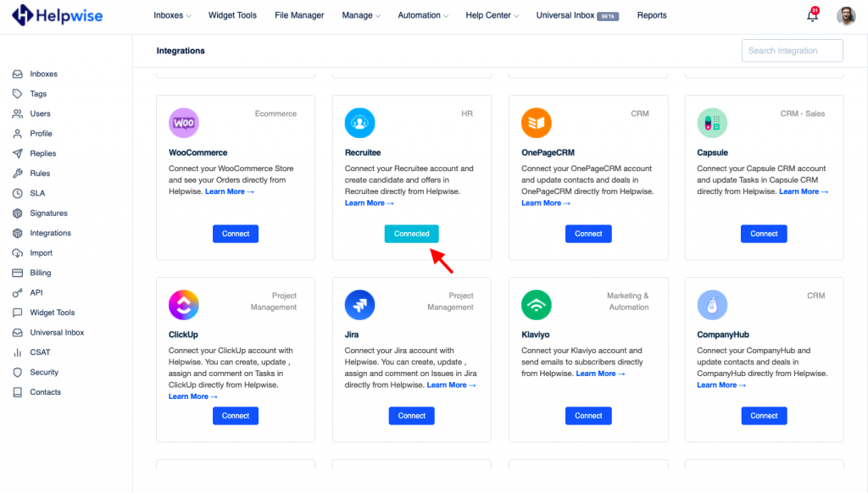868x493 pixels.
Task: Click the WooCommerce integration icon
Action: [184, 123]
